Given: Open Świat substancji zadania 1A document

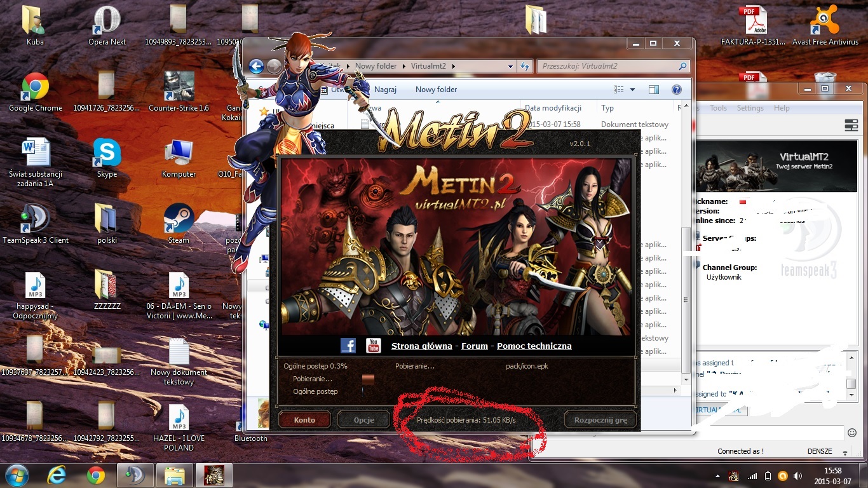Looking at the screenshot, I should (x=36, y=163).
